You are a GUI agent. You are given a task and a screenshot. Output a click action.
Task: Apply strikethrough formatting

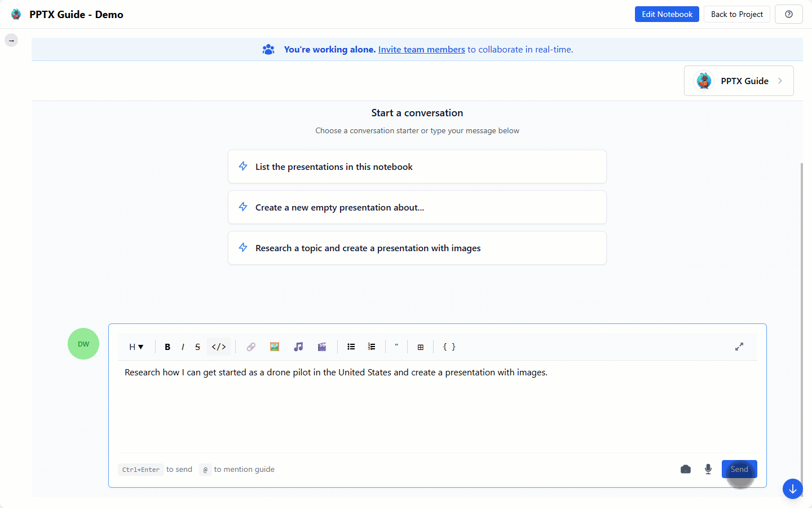click(197, 347)
